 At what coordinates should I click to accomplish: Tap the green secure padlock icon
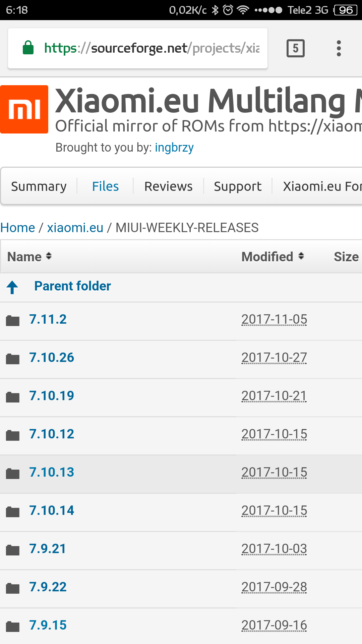tap(28, 48)
